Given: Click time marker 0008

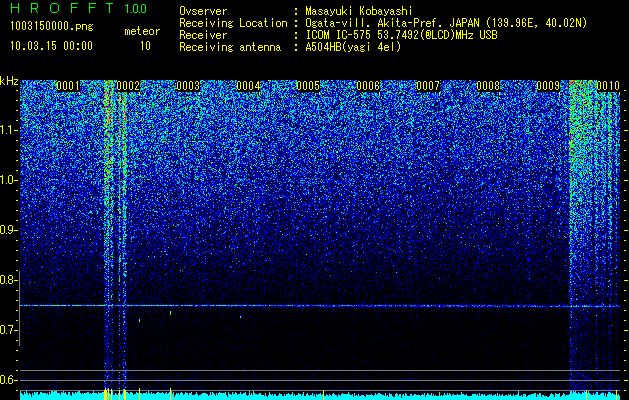Looking at the screenshot, I should point(488,86).
